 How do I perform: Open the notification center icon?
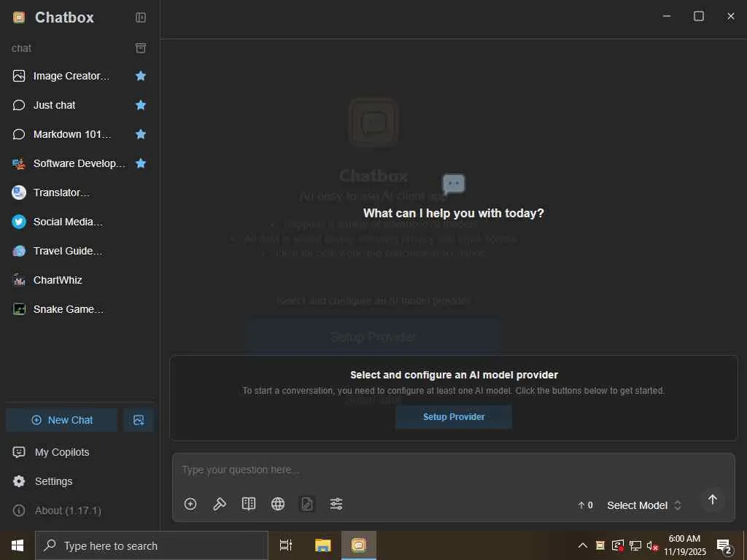(724, 545)
